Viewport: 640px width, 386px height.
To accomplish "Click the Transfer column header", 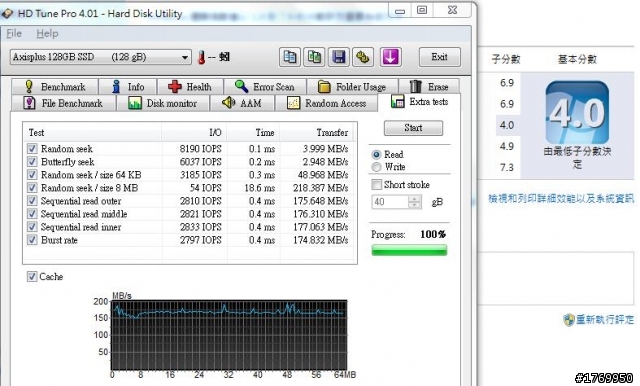I will point(316,133).
